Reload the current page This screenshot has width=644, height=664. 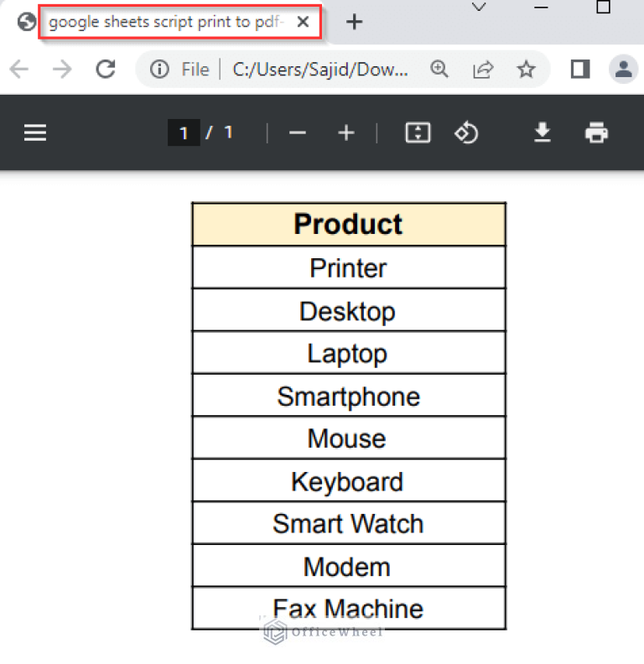106,69
